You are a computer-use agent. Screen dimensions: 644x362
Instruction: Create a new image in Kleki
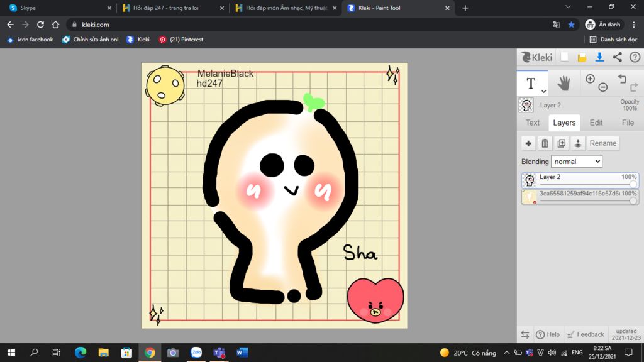(x=564, y=57)
